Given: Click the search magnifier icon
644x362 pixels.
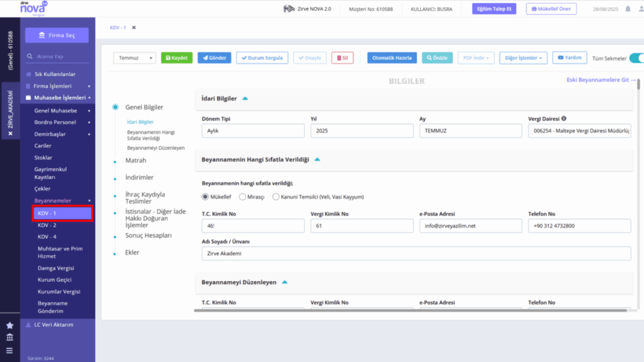Looking at the screenshot, I should pos(30,56).
